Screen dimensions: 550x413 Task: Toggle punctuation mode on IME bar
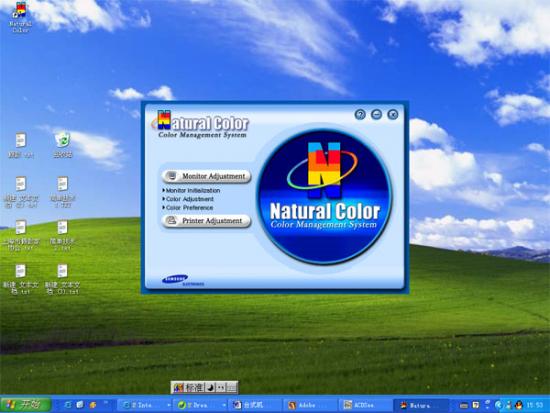[x=221, y=387]
